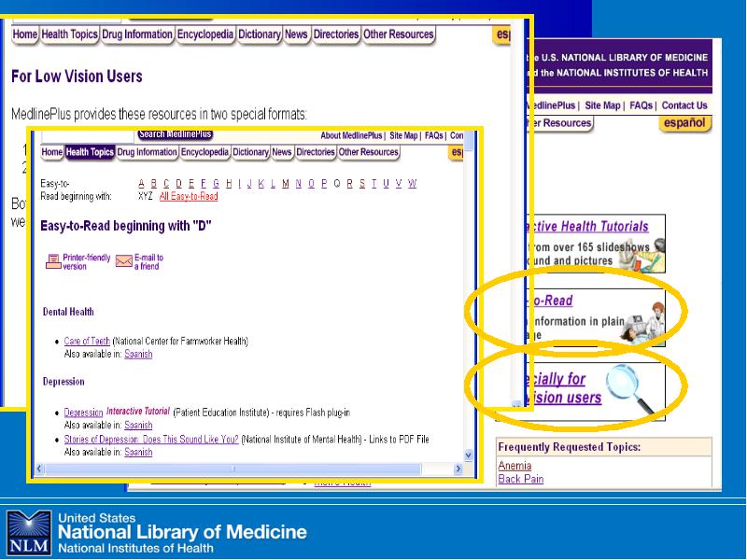Image resolution: width=747 pixels, height=560 pixels.
Task: Open Site Map link on the homepage window
Action: click(602, 105)
